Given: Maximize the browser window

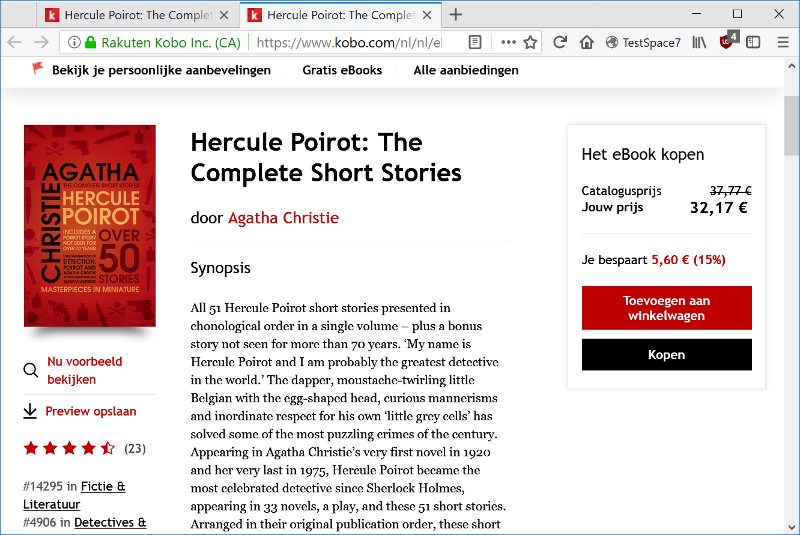Looking at the screenshot, I should point(737,14).
